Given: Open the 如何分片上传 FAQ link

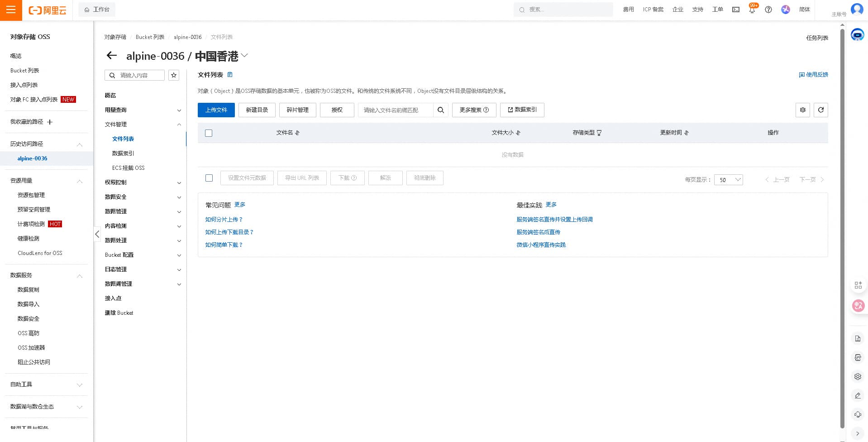Looking at the screenshot, I should tap(224, 220).
